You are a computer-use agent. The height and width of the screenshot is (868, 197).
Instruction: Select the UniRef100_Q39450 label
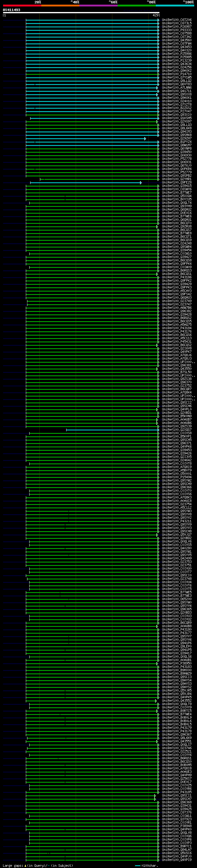pyautogui.click(x=177, y=152)
